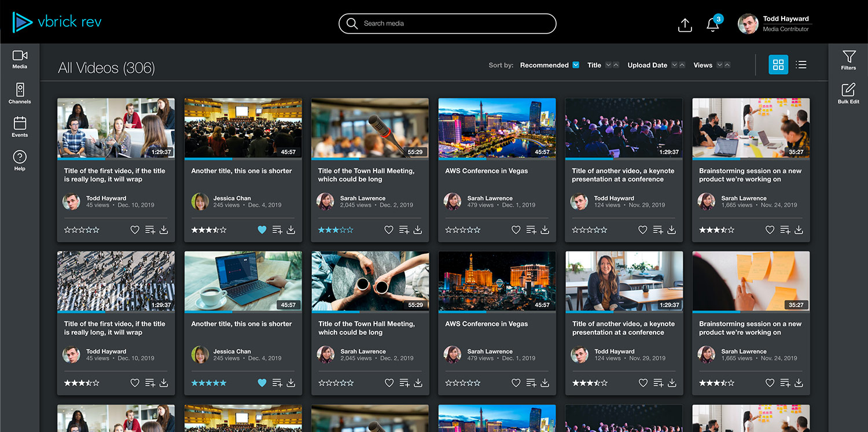Download the dark audience keynote video
This screenshot has width=868, height=432.
pos(672,230)
